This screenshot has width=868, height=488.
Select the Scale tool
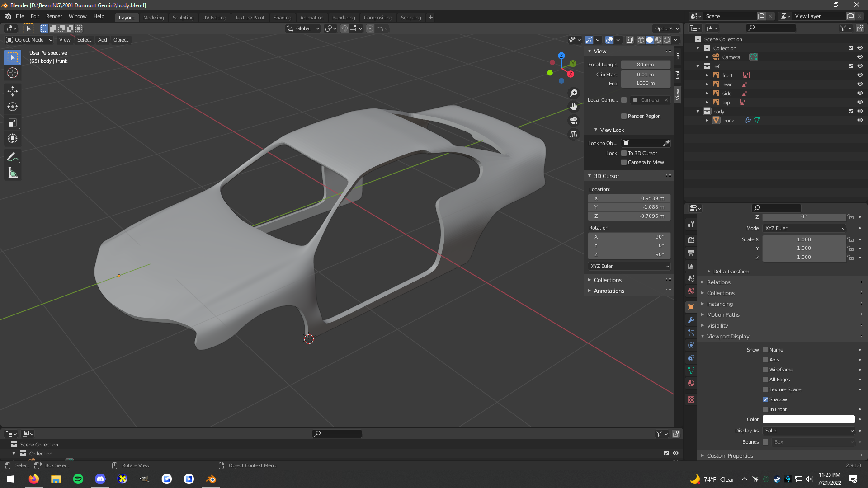click(13, 123)
